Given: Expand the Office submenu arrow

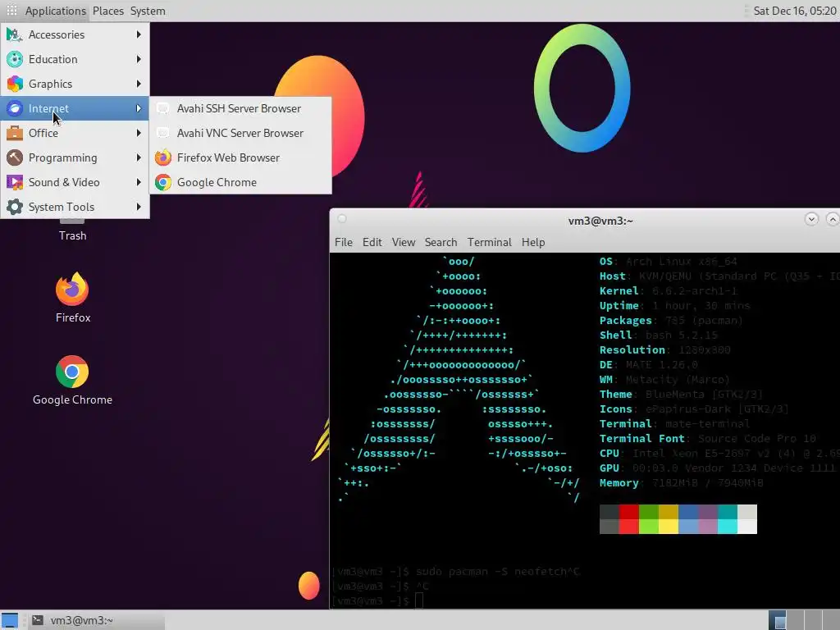Looking at the screenshot, I should (x=139, y=134).
